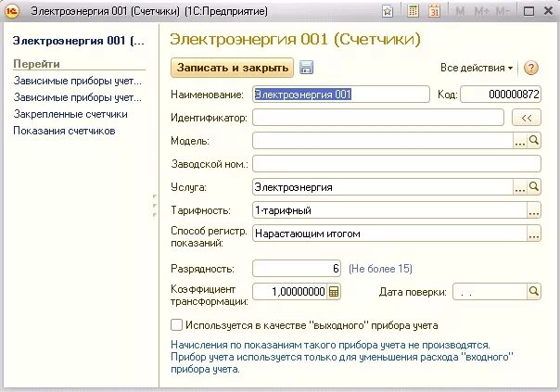Save record using floppy disk icon
The height and width of the screenshot is (392, 560).
[x=306, y=67]
